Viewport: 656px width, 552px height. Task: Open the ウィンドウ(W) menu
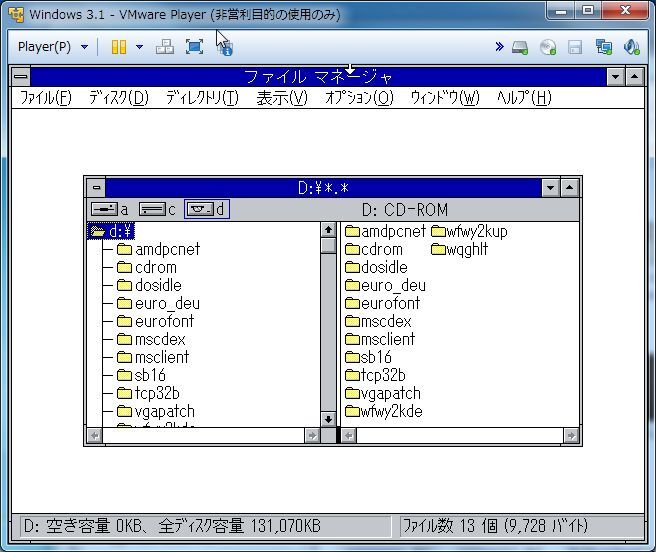tap(445, 98)
